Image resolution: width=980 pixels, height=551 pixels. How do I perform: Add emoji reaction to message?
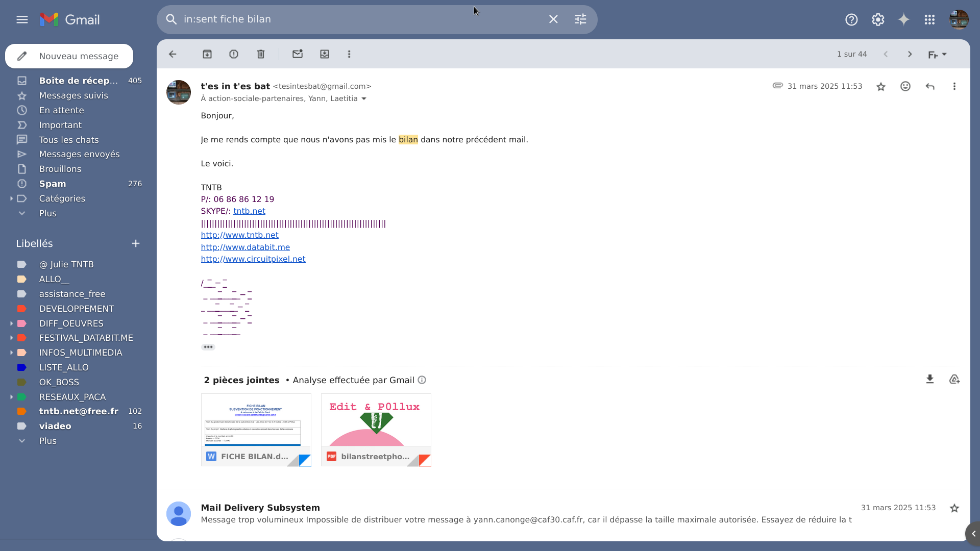point(905,87)
